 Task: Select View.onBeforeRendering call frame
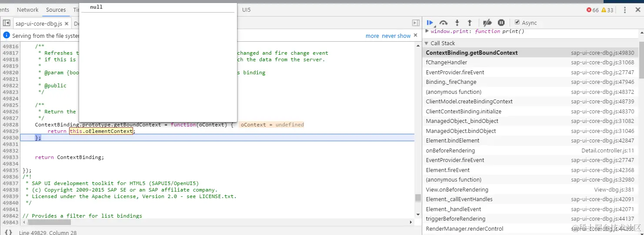click(x=530, y=189)
